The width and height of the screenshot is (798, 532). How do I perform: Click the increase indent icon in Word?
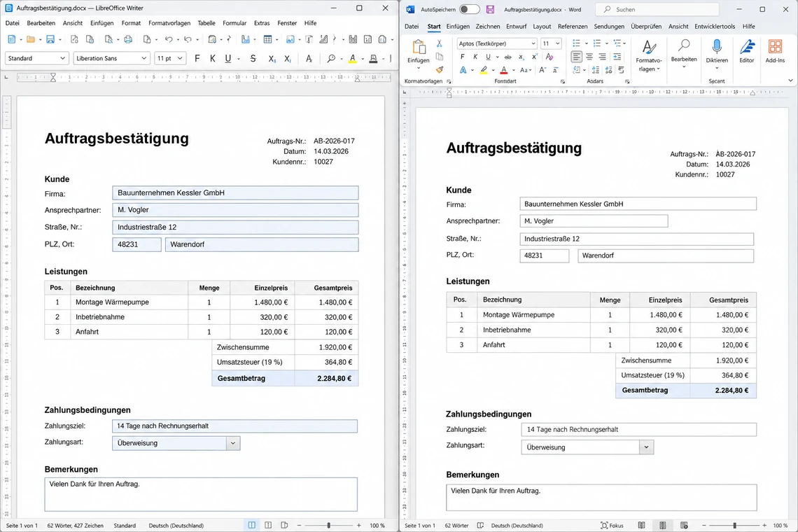pos(617,57)
